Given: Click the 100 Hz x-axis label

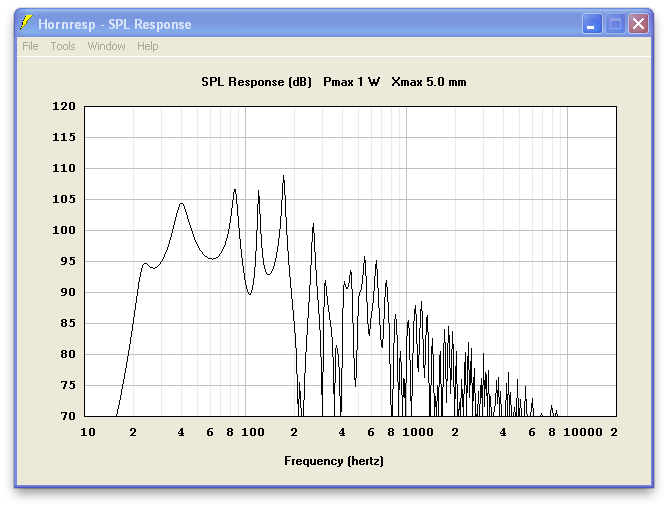Looking at the screenshot, I should 253,432.
